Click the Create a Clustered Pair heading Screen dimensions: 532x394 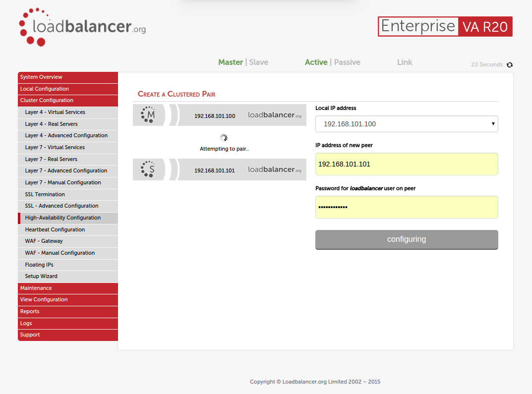177,94
